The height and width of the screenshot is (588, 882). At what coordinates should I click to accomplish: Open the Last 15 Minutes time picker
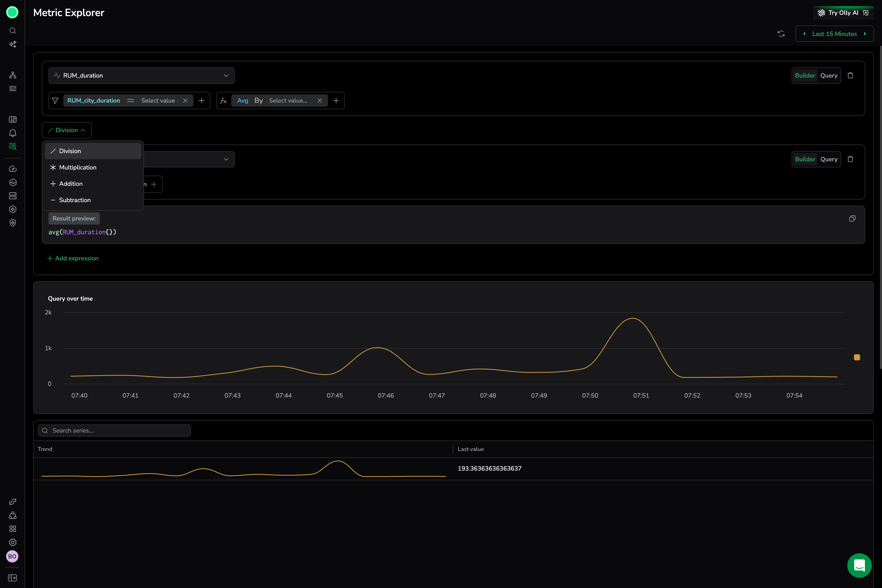pos(834,34)
